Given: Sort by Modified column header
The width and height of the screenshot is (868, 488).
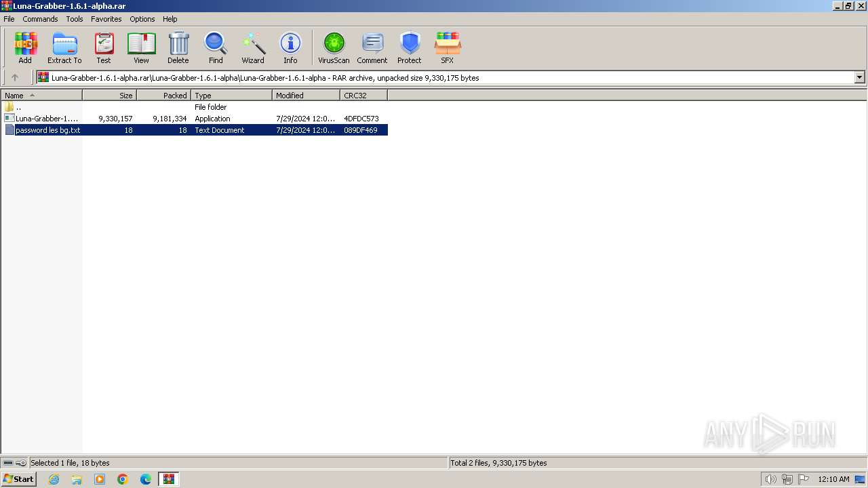Looking at the screenshot, I should pyautogui.click(x=307, y=96).
